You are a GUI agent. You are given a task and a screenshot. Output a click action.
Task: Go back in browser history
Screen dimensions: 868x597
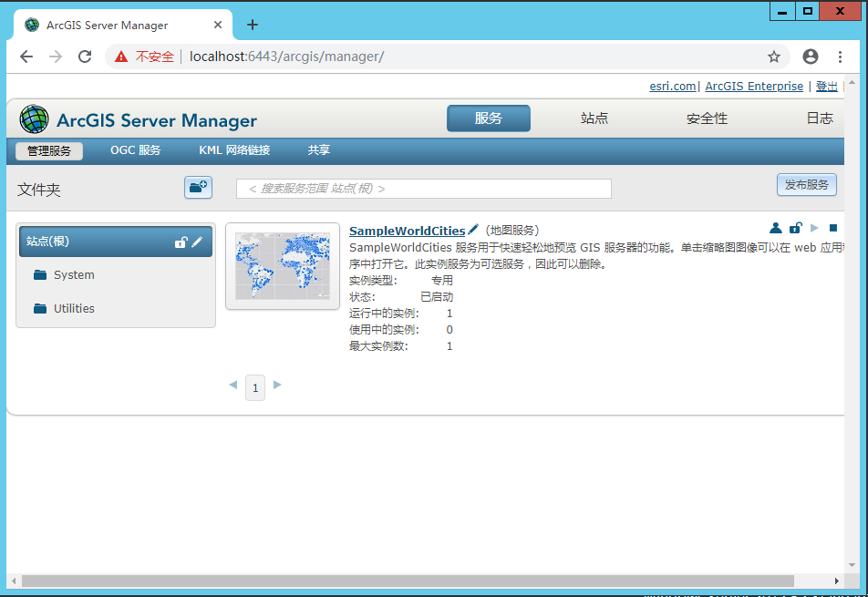[x=26, y=57]
